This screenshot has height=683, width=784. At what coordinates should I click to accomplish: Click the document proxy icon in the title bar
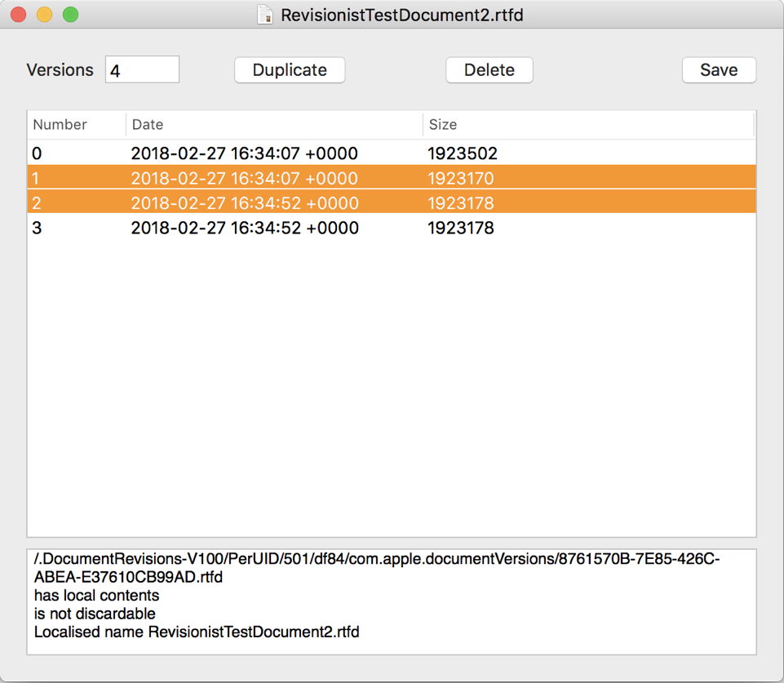coord(265,15)
